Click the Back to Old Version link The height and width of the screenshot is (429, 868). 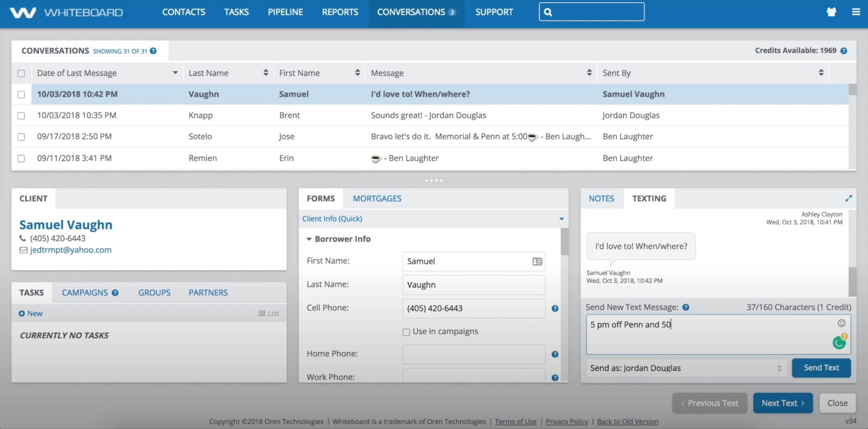point(628,422)
